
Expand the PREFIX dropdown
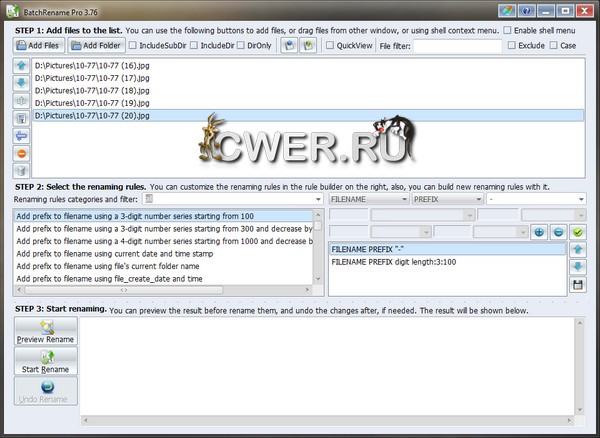click(x=447, y=199)
